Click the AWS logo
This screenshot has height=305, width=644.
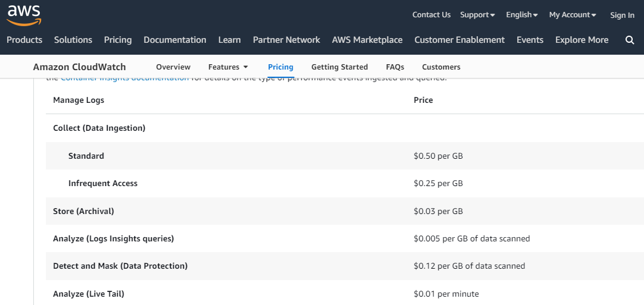coord(24,15)
